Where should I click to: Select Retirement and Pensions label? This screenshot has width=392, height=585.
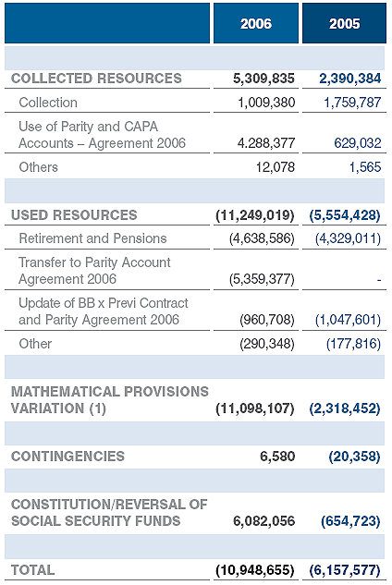coord(92,238)
